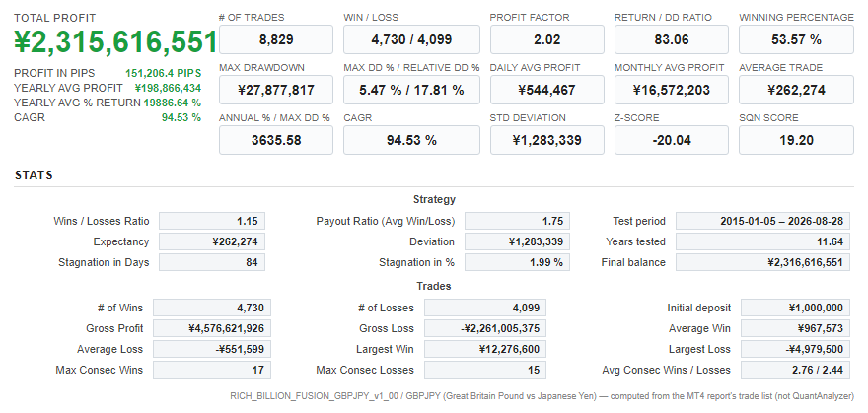The height and width of the screenshot is (413, 868).
Task: Select Average Win value ¥967,573
Action: (795, 328)
